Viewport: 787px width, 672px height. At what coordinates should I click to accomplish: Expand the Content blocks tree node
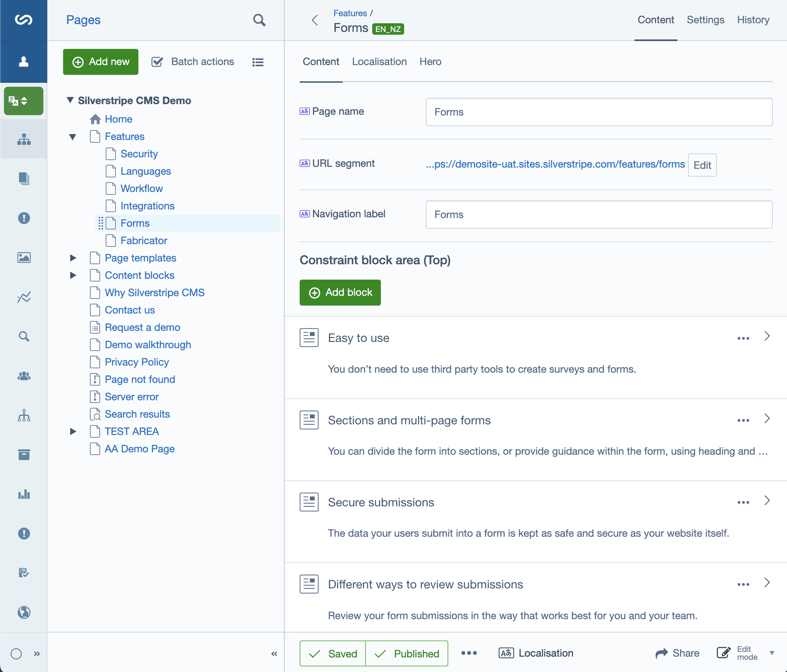coord(73,275)
